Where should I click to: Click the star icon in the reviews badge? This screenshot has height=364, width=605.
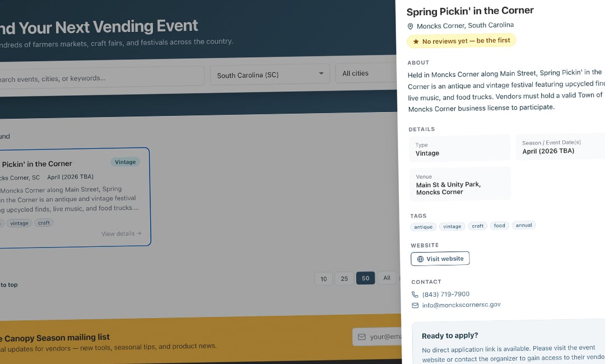coord(416,41)
